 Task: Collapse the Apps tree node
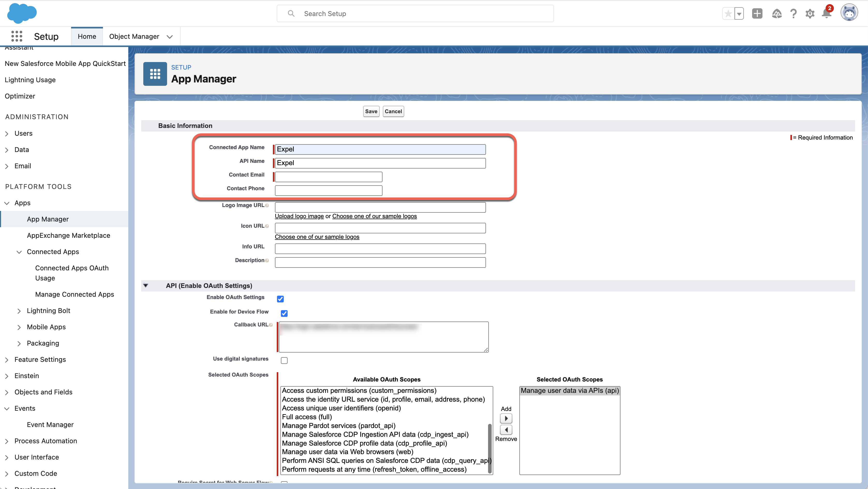tap(7, 203)
